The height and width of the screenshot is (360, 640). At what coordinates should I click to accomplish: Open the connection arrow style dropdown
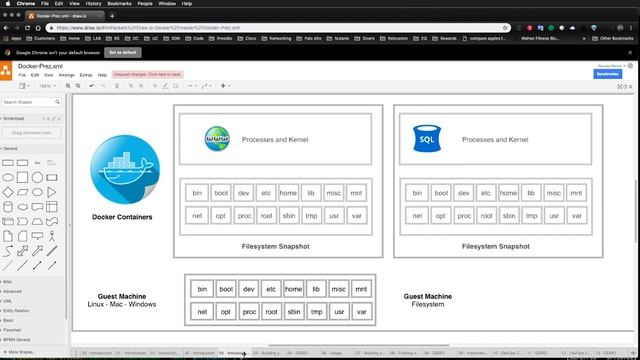point(191,86)
